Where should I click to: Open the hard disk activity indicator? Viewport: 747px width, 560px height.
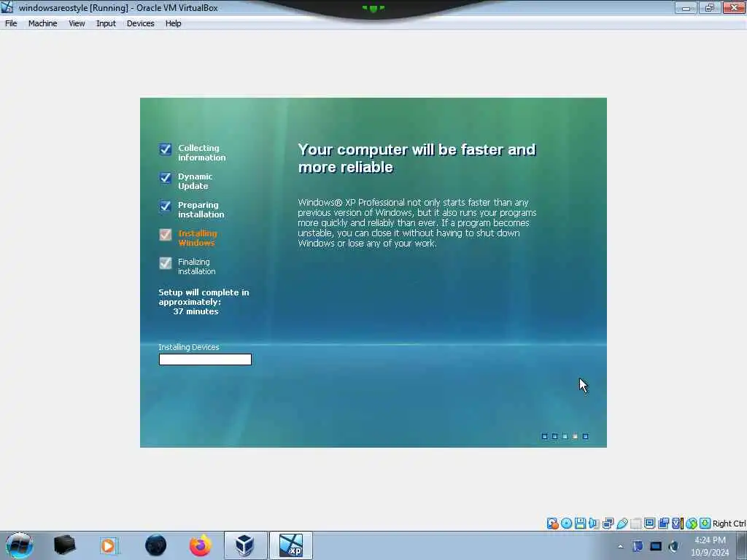pos(552,524)
